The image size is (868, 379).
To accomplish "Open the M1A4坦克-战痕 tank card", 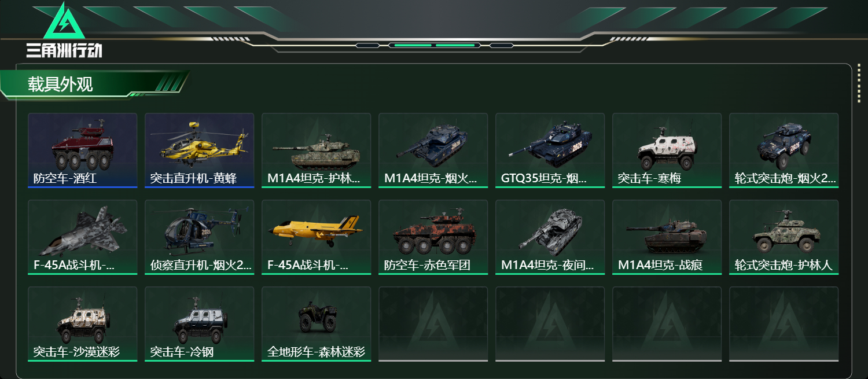I will [667, 237].
